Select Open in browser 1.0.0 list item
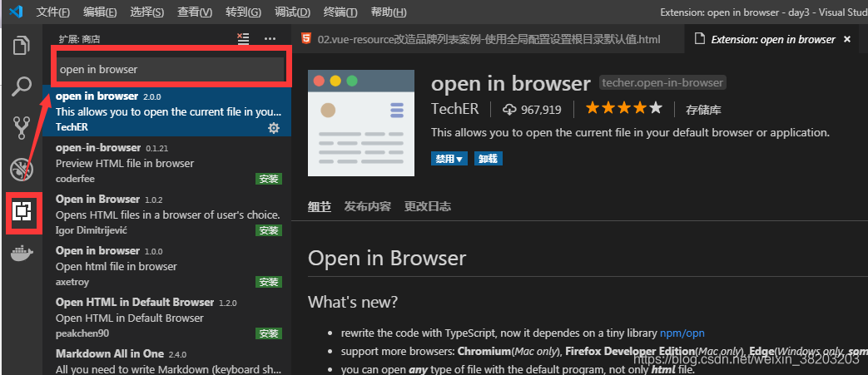The height and width of the screenshot is (375, 868). [x=167, y=266]
